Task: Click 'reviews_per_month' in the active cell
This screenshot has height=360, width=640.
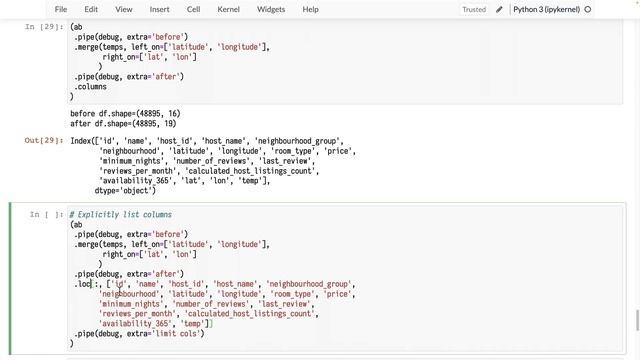Action: click(x=138, y=314)
